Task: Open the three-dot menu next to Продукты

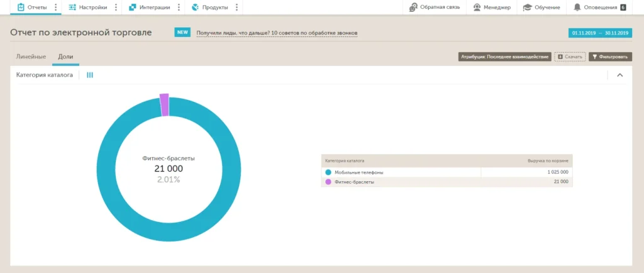Action: click(236, 8)
